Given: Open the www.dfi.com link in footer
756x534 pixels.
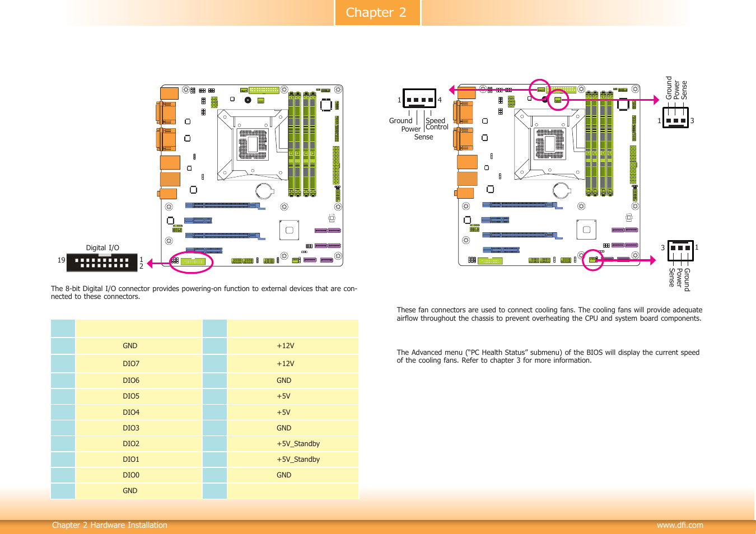Looking at the screenshot, I should [x=680, y=525].
